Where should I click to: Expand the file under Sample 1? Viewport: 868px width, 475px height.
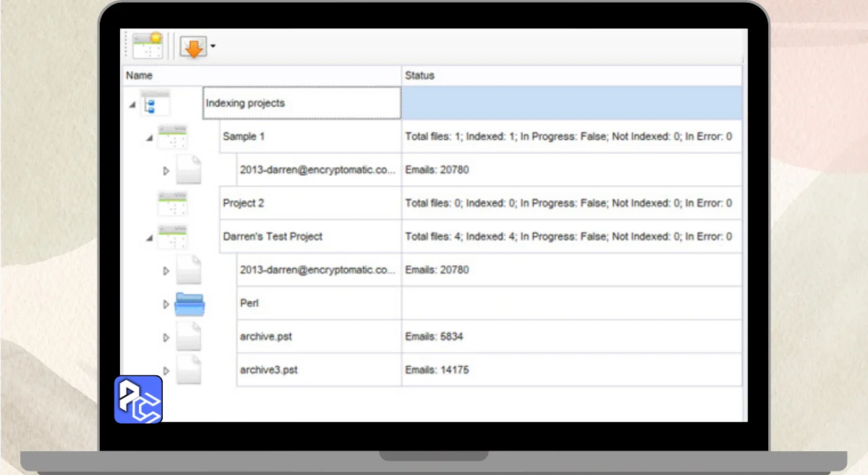point(166,171)
